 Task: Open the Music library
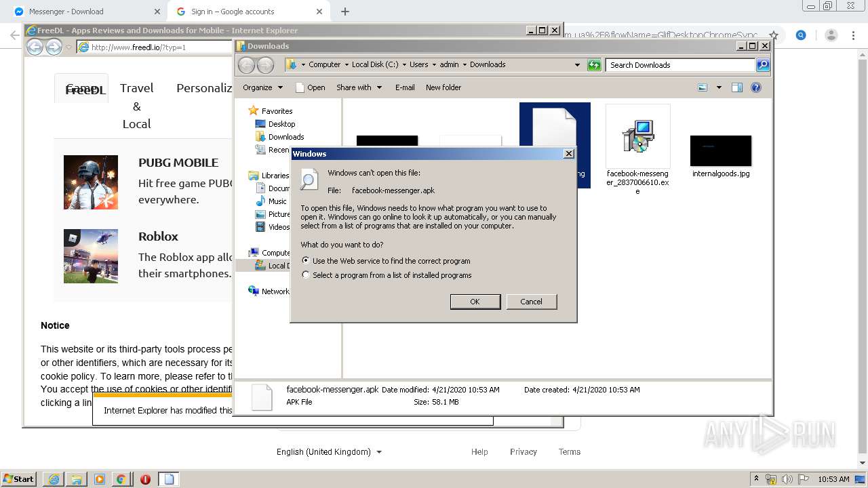coord(277,201)
